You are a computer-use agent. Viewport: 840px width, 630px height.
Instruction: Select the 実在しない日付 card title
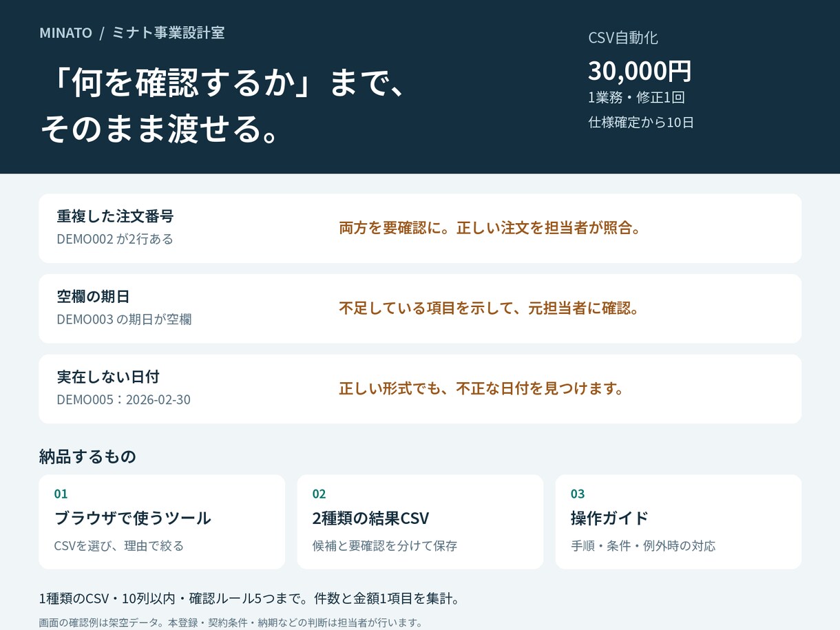(108, 377)
